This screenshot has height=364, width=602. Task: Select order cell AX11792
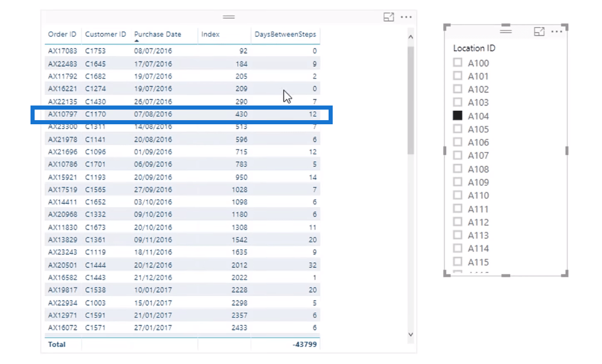tap(62, 76)
